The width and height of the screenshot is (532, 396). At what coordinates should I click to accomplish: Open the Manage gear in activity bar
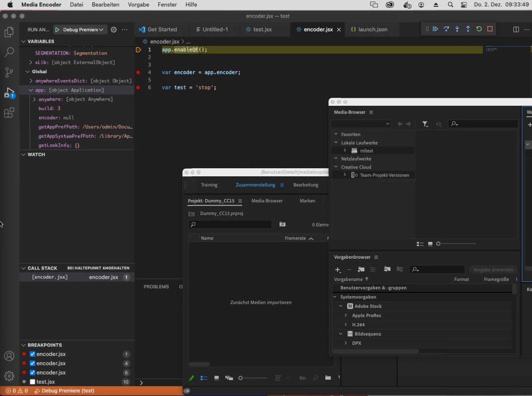[x=9, y=376]
